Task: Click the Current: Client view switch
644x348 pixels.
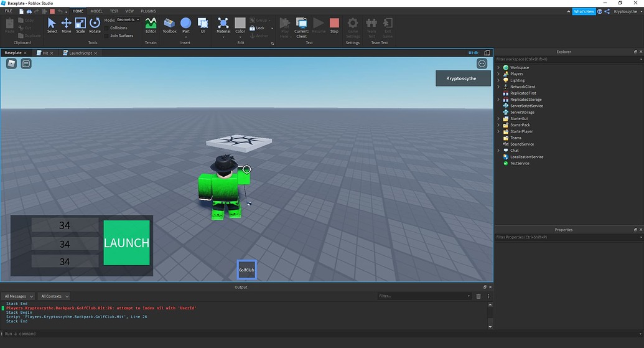Action: pos(301,27)
